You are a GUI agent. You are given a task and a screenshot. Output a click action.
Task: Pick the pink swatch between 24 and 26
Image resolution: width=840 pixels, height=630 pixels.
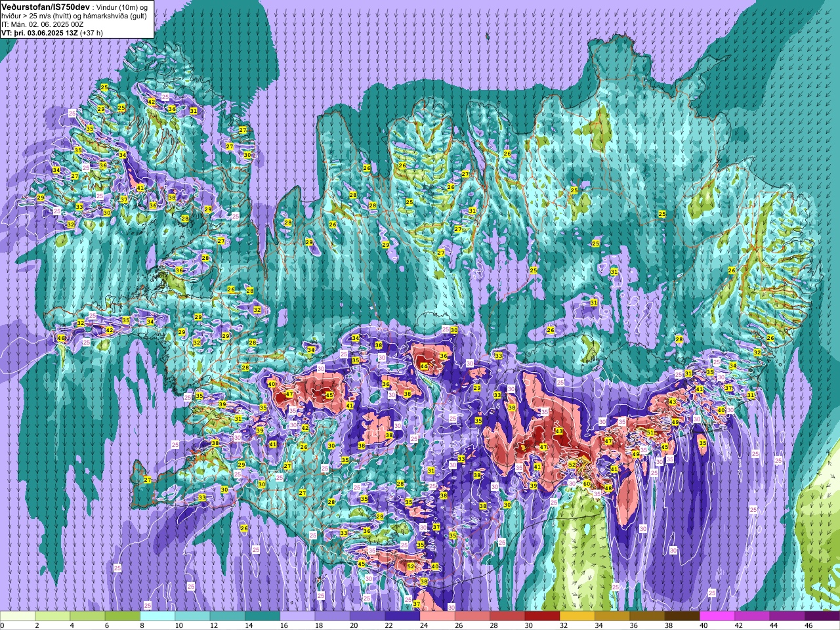tap(437, 617)
